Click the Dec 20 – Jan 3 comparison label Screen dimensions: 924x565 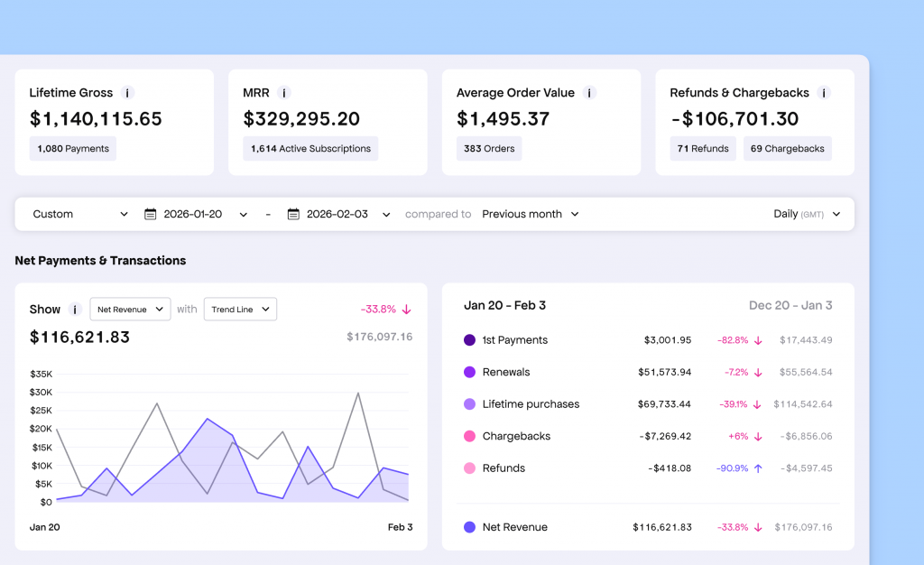(789, 305)
